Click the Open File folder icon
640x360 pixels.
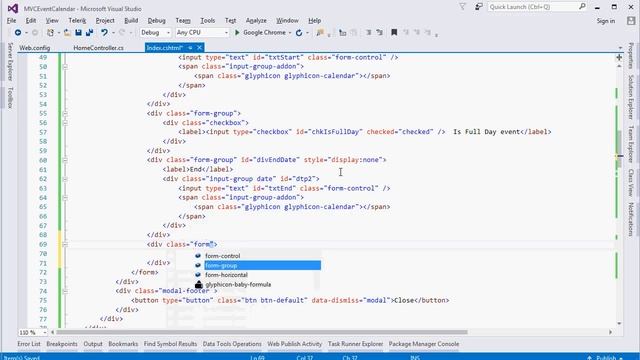pos(67,33)
